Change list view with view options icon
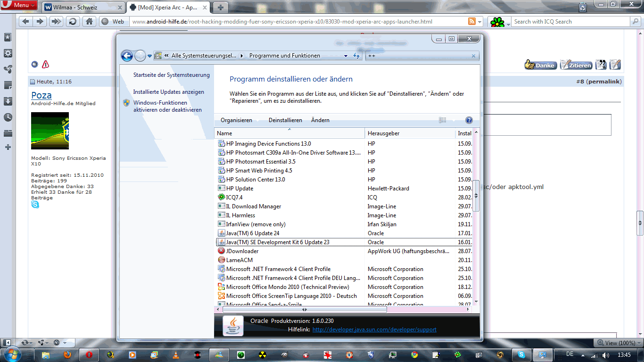 tap(442, 120)
